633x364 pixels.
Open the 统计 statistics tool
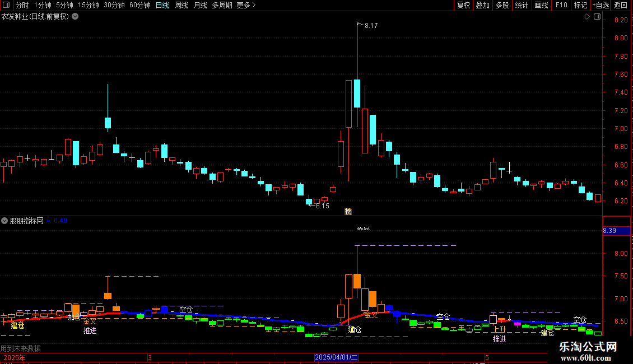pyautogui.click(x=522, y=5)
